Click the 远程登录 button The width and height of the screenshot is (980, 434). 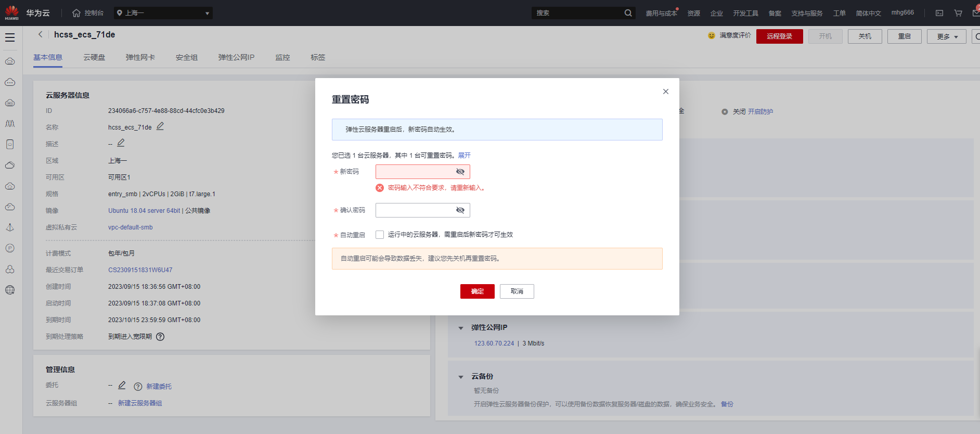[780, 36]
